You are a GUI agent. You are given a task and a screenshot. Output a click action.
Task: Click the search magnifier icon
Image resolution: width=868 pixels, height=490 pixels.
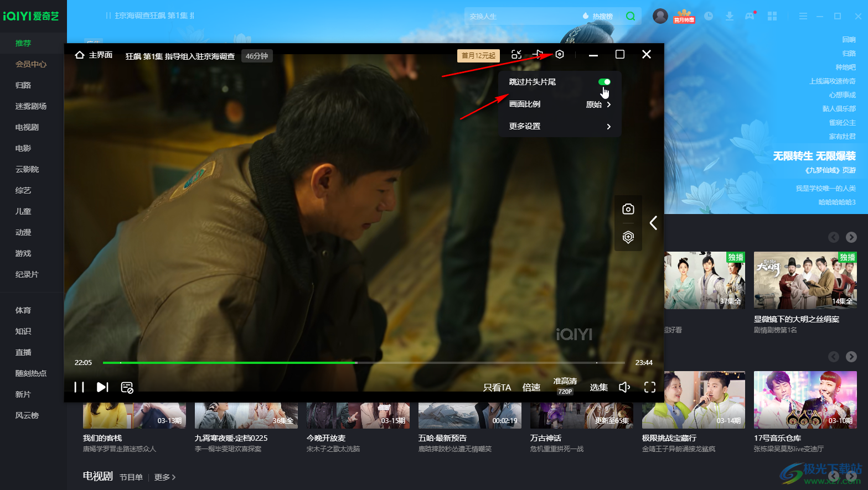pos(630,16)
